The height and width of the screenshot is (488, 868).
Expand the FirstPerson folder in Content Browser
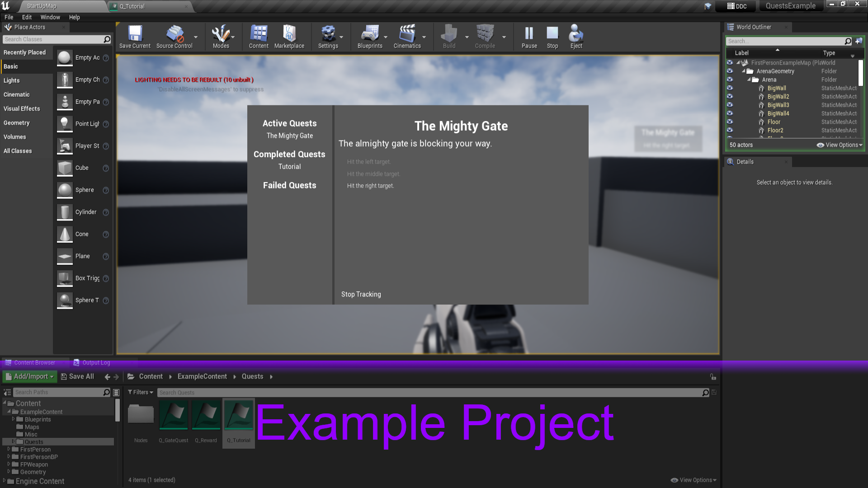coord(8,449)
